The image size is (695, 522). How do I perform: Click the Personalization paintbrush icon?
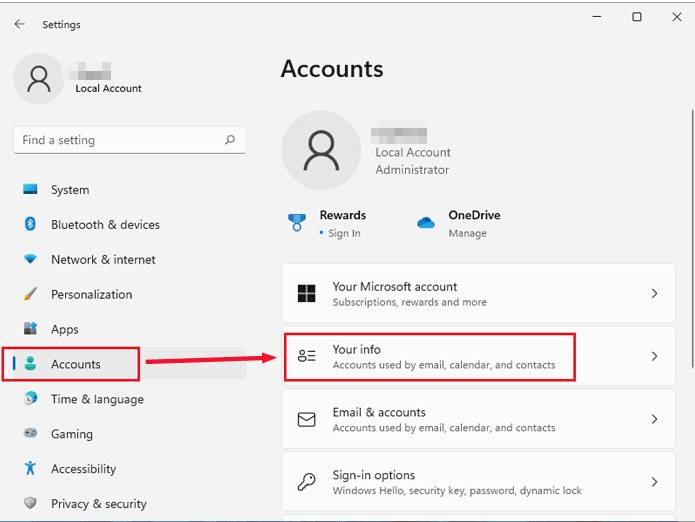pos(30,294)
